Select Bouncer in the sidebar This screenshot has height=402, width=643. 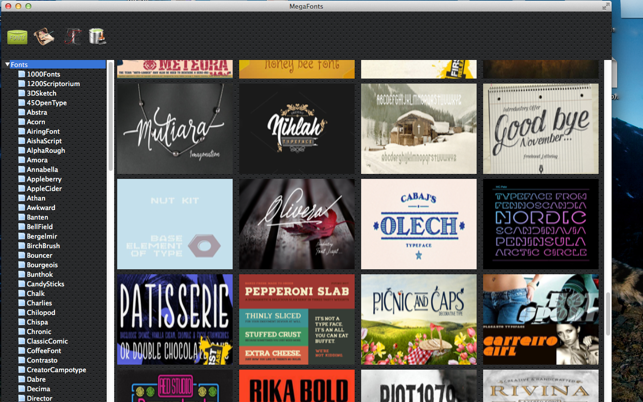(x=39, y=255)
